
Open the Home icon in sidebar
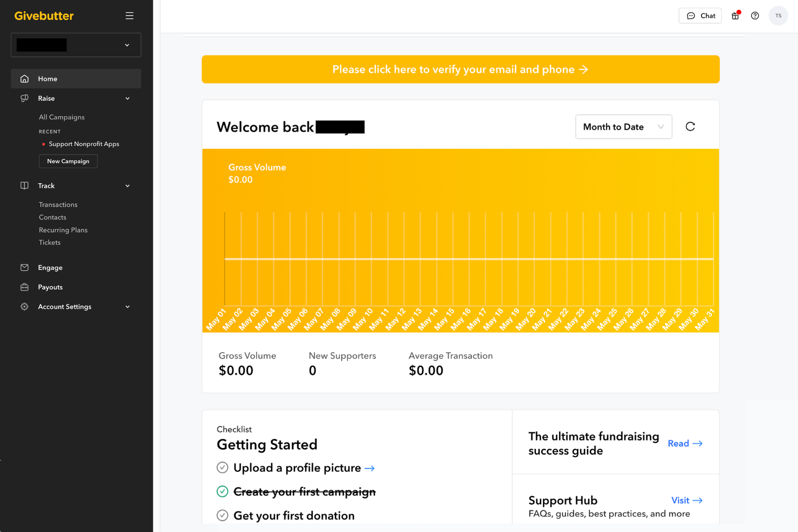(x=24, y=78)
